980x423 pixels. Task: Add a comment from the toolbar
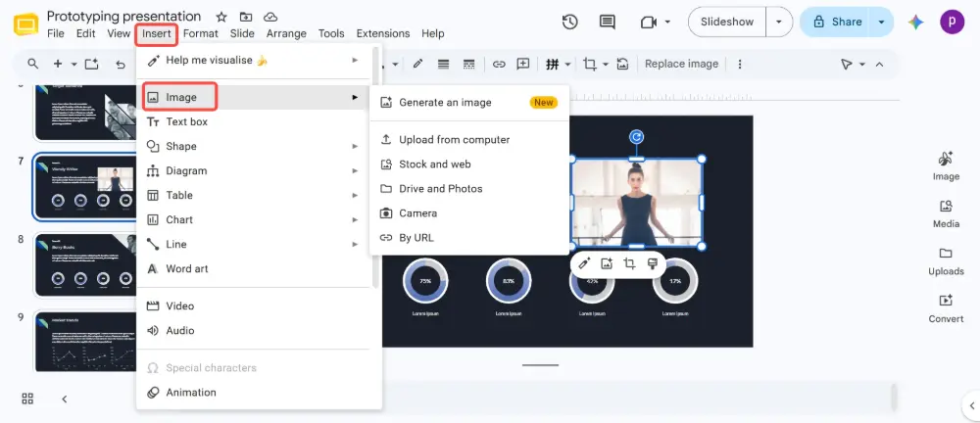[x=523, y=64]
